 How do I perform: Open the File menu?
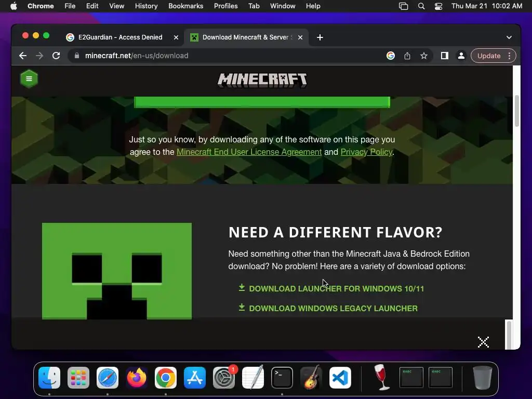coord(70,6)
